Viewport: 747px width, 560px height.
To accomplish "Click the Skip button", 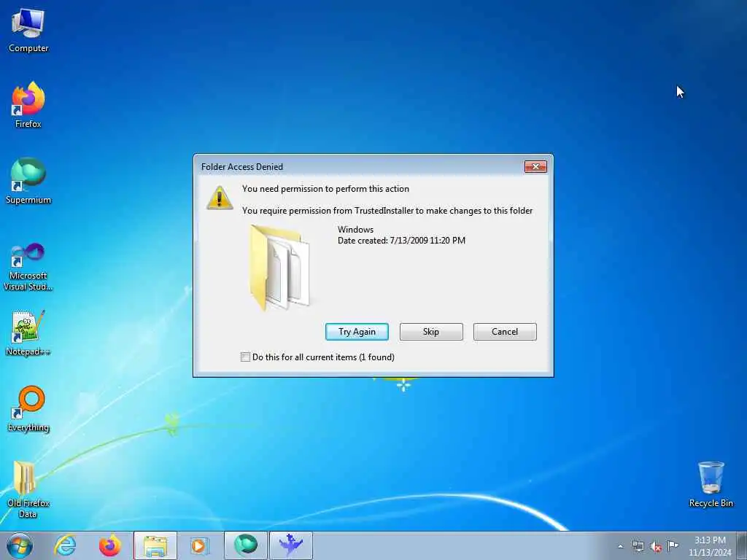I will coord(431,332).
